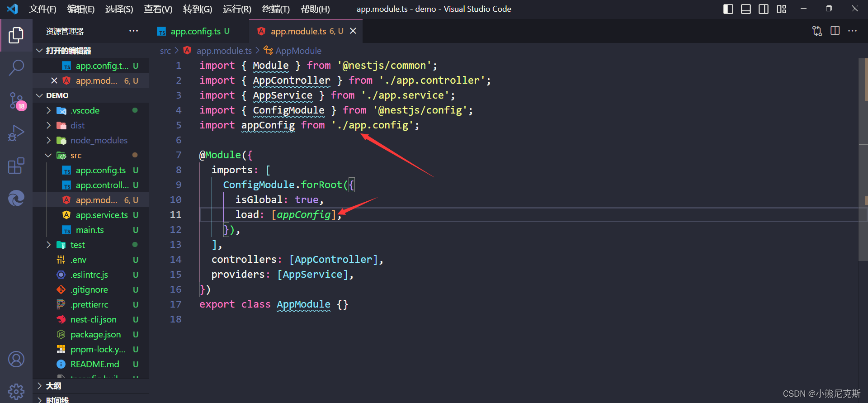
Task: Open pnpm-lock.y... file
Action: tap(91, 349)
